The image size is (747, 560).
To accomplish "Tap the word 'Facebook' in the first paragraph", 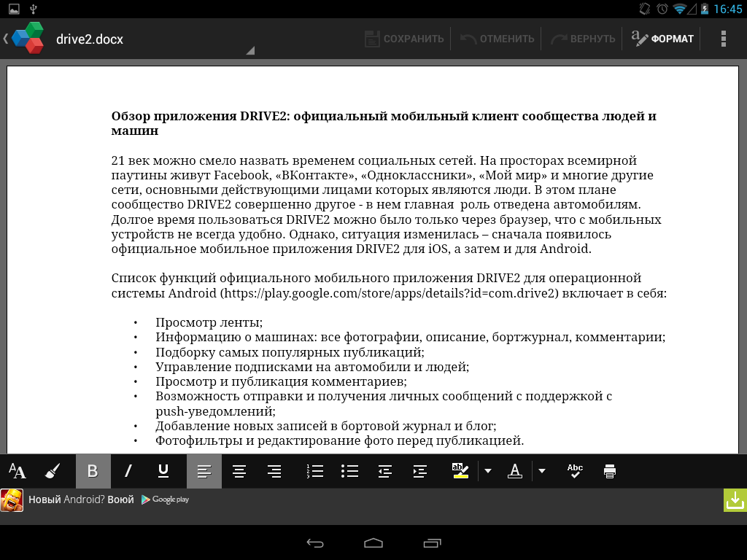I will click(242, 175).
